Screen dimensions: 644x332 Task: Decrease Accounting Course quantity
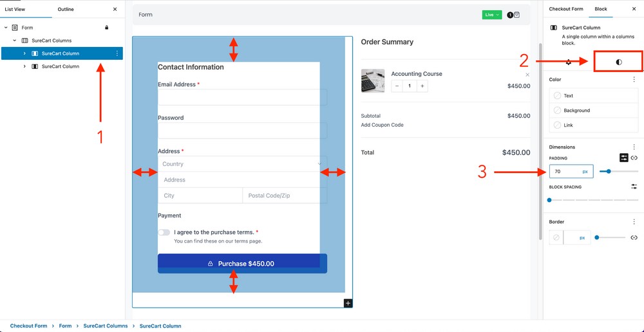[x=397, y=86]
